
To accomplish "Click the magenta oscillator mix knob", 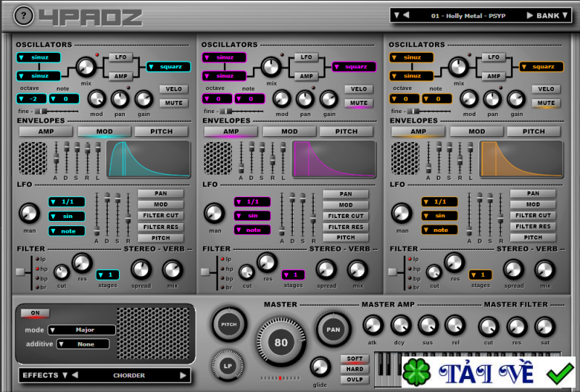I will click(271, 67).
